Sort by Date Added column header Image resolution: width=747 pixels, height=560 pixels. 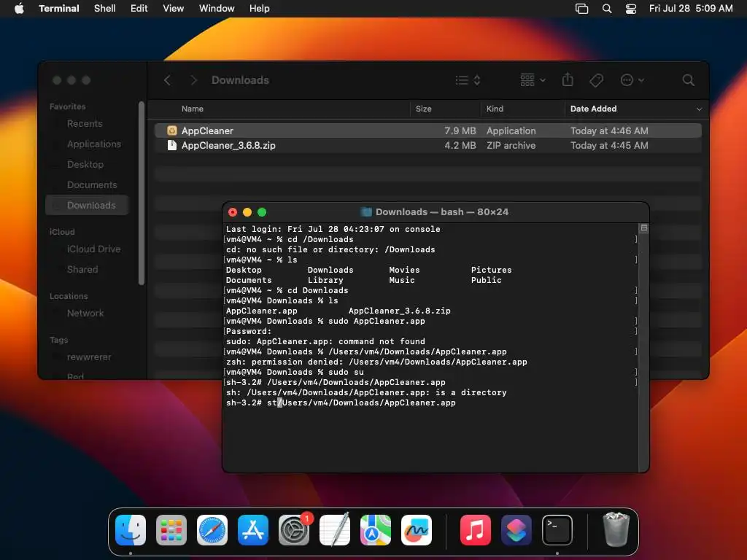coord(594,109)
